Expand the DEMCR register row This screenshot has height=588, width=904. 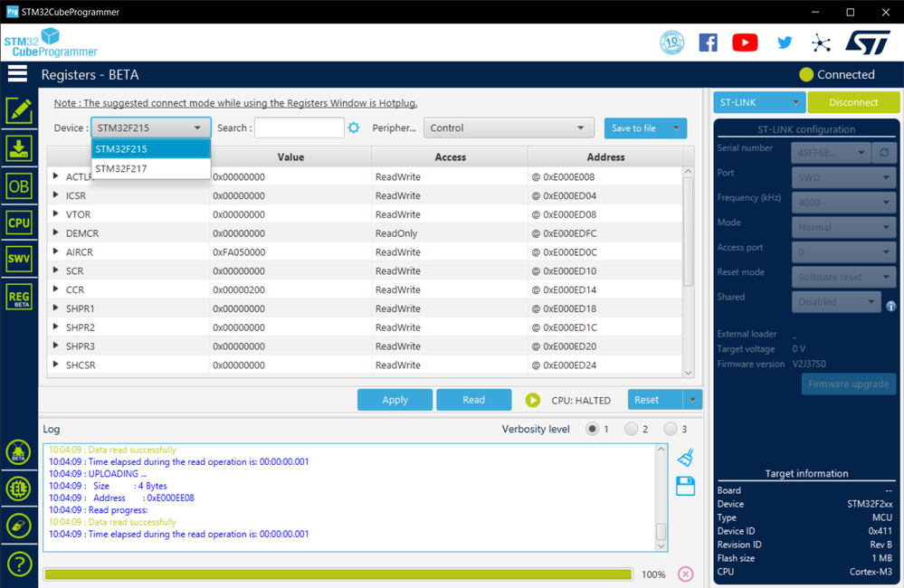coord(56,232)
